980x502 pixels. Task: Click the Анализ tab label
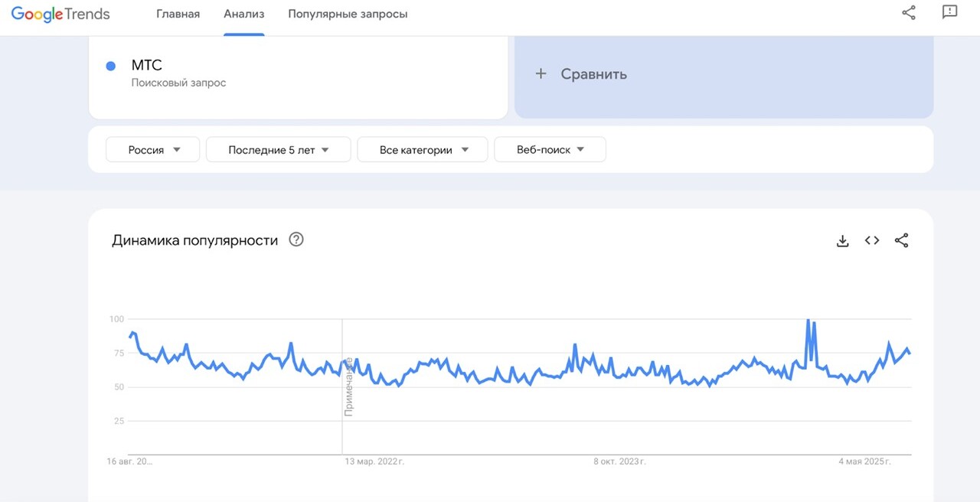(x=243, y=13)
